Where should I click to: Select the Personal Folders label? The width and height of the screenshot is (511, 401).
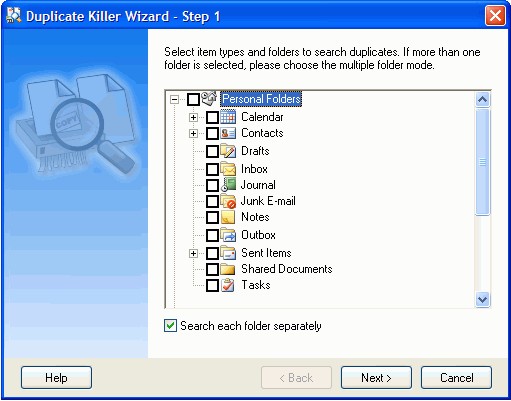coord(261,99)
